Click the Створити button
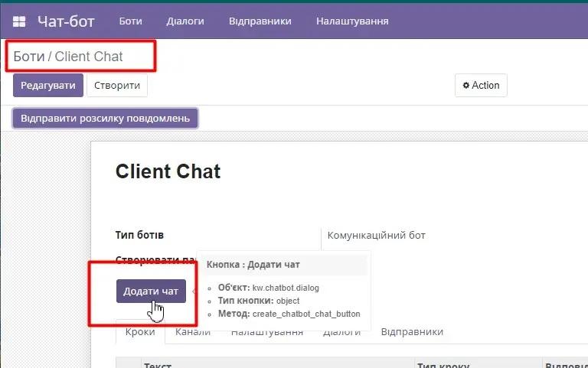The width and height of the screenshot is (588, 368). pyautogui.click(x=117, y=86)
